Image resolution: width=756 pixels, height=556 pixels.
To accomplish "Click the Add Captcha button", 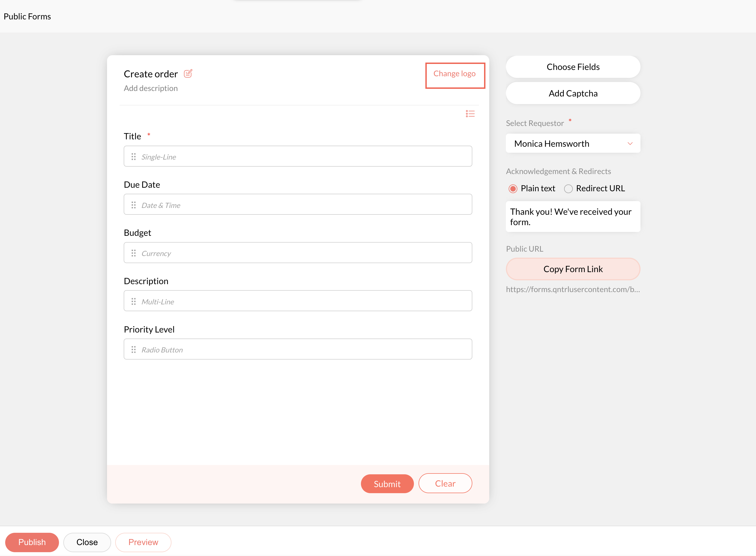I will 573,93.
